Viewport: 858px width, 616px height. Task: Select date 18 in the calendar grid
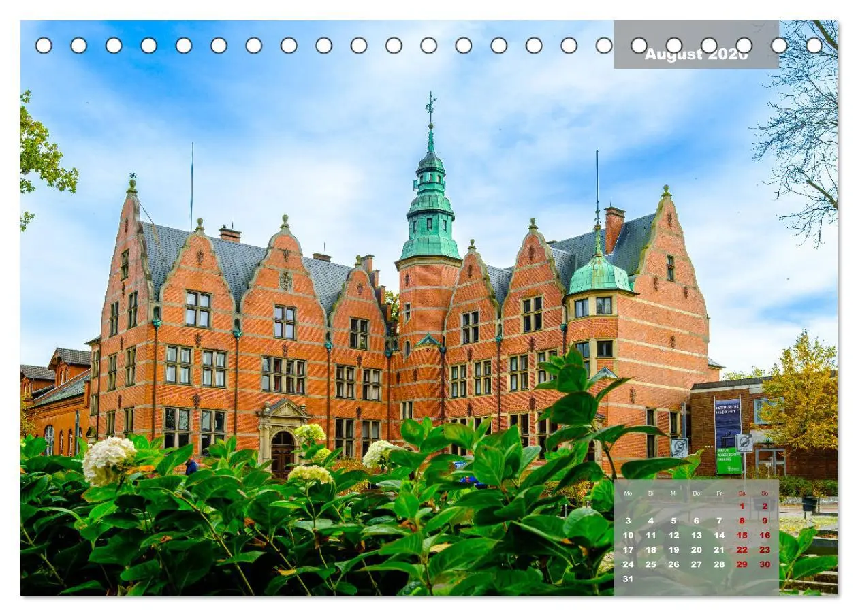[x=651, y=550]
